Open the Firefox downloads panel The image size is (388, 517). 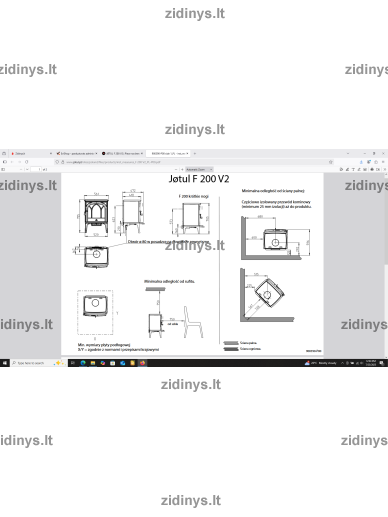click(361, 162)
